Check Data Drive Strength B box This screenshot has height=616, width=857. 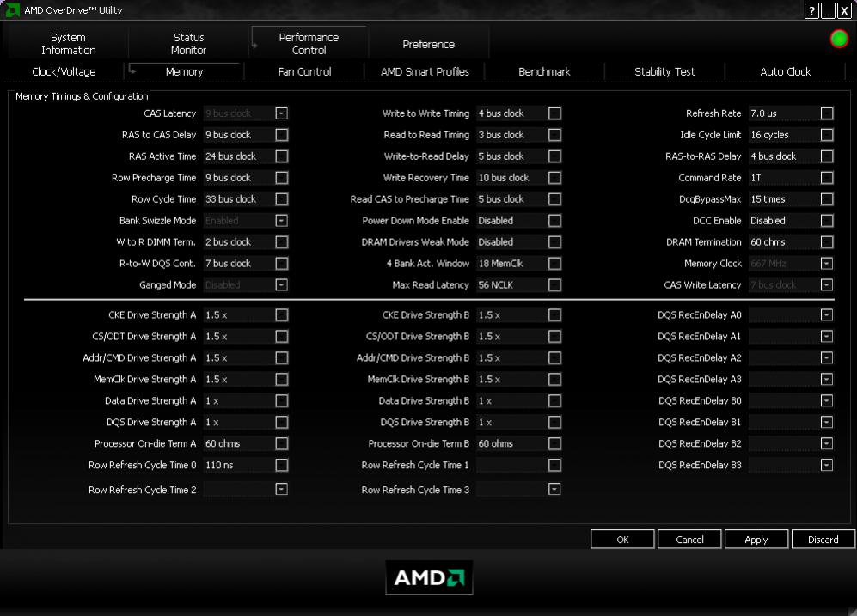tap(554, 401)
